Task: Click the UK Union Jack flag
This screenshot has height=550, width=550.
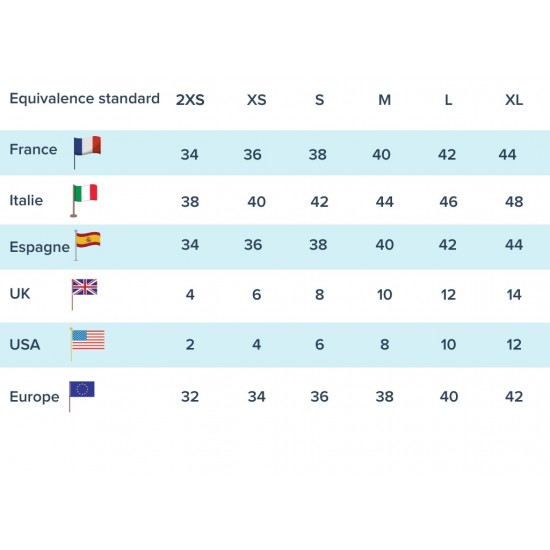Action: [84, 294]
